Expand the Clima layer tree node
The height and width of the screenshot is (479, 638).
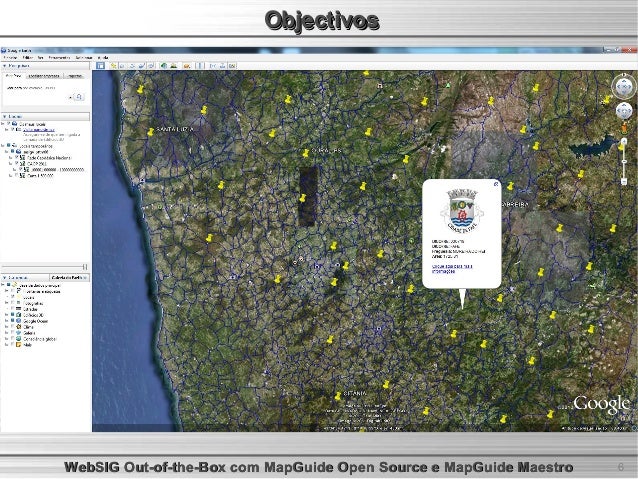pyautogui.click(x=7, y=327)
